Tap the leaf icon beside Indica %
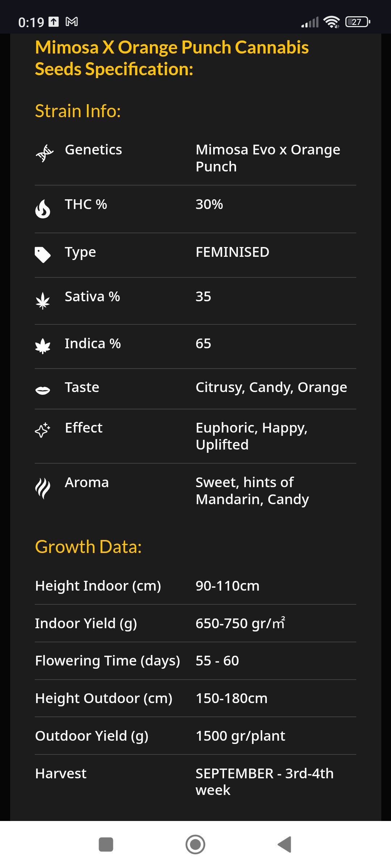Image resolution: width=391 pixels, height=868 pixels. [43, 346]
